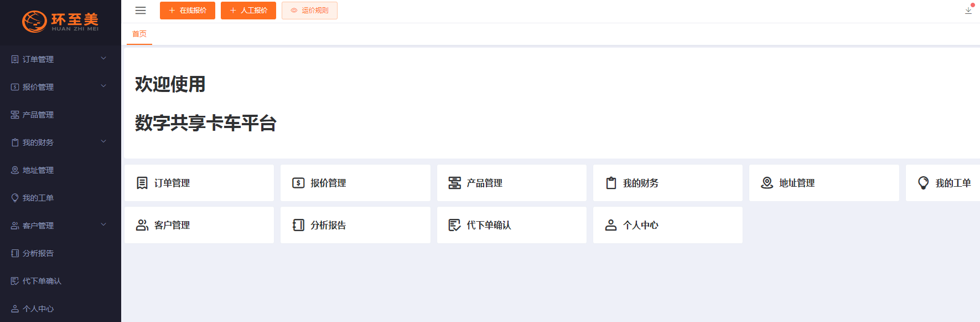Screen dimensions: 980x322
Task: Switch to the 首页 tab
Action: (x=138, y=34)
